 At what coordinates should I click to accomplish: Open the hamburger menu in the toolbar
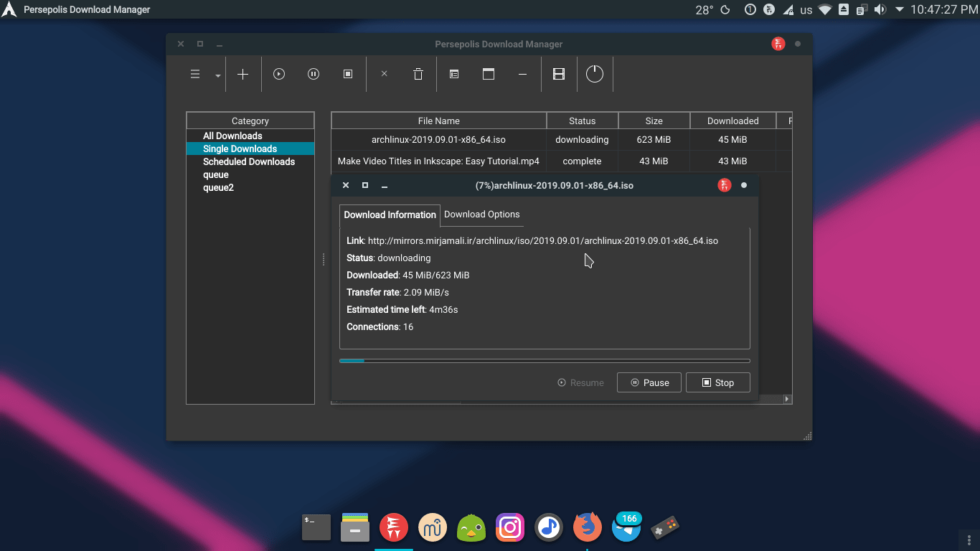click(195, 74)
